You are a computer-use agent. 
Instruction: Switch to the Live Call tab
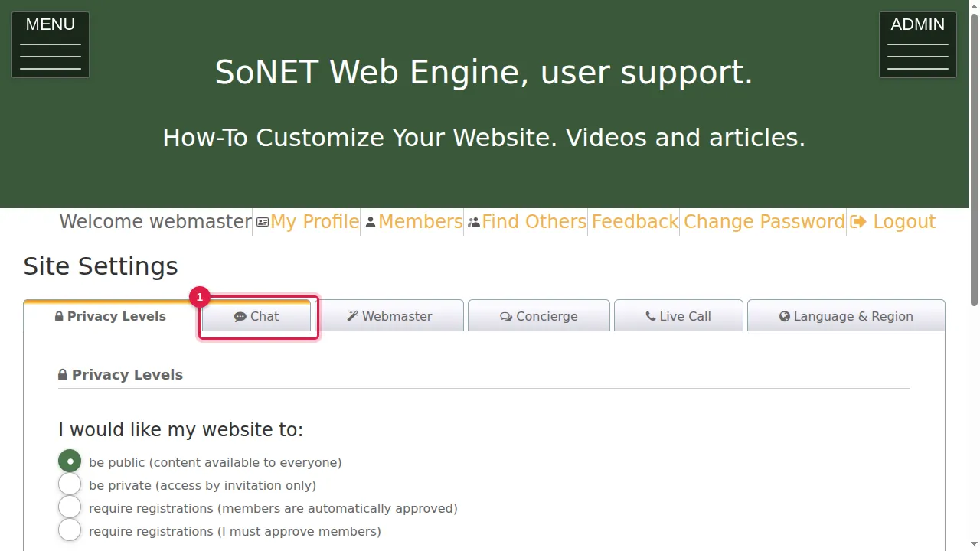678,316
